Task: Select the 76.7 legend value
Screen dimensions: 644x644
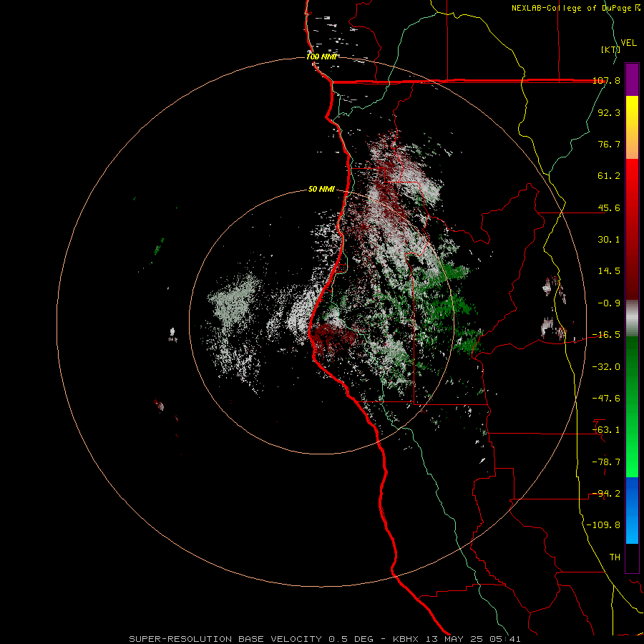Action: [x=609, y=144]
